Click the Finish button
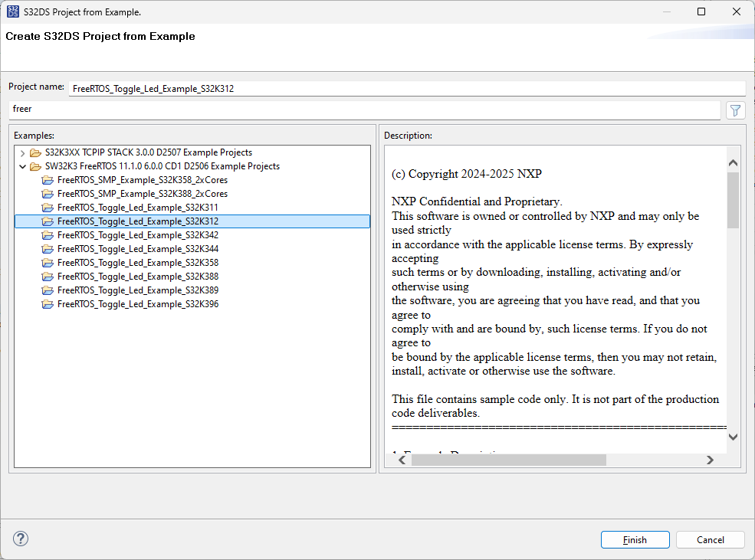755x560 pixels. point(635,540)
